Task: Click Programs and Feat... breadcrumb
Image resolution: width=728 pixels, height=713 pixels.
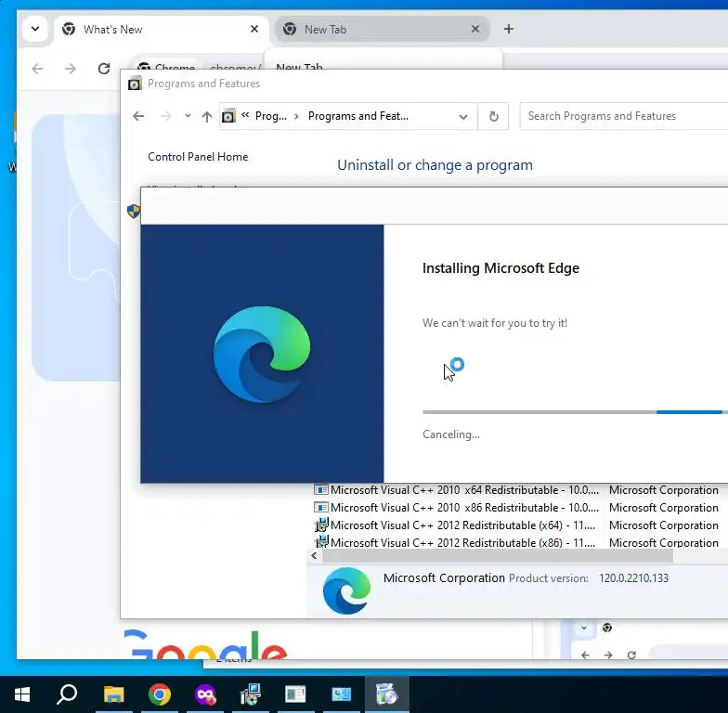Action: click(358, 116)
